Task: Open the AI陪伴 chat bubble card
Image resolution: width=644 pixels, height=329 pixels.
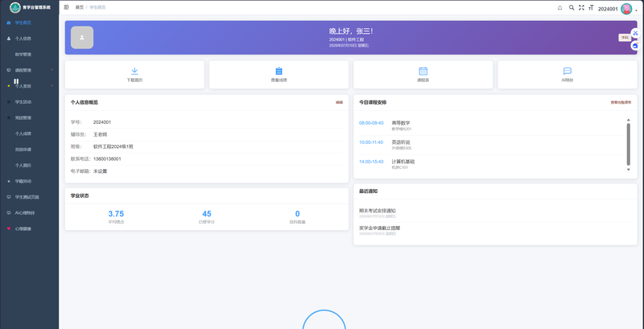Action: tap(568, 75)
